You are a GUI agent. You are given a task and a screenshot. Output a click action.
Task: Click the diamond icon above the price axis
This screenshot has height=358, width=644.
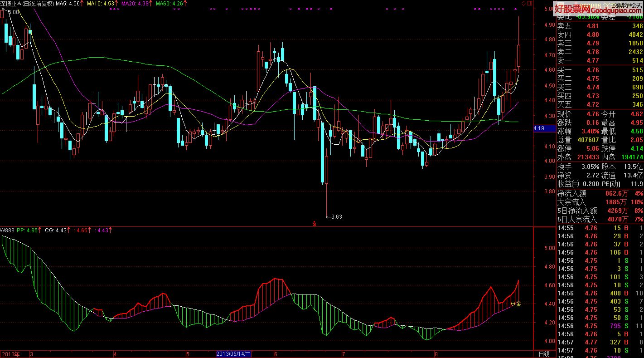(523, 3)
